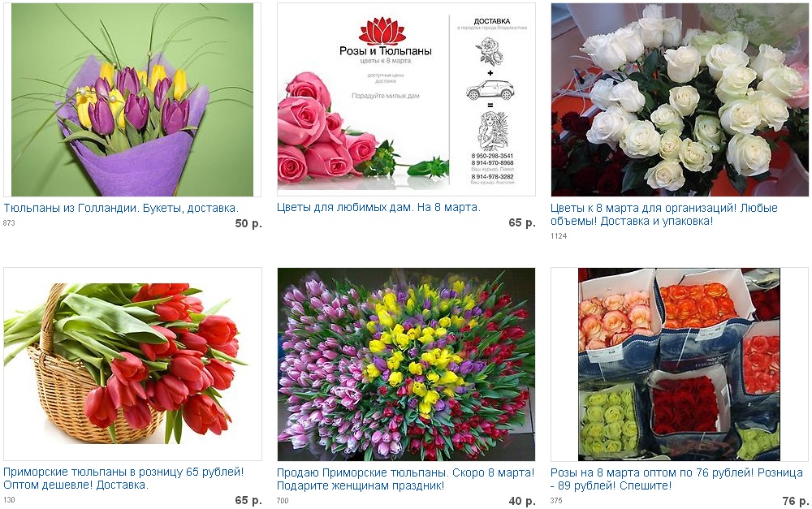Screen dimensions: 812x509
Task: Open 'Цветы для любимых дам. На 8 марта.' listing
Action: [x=378, y=208]
